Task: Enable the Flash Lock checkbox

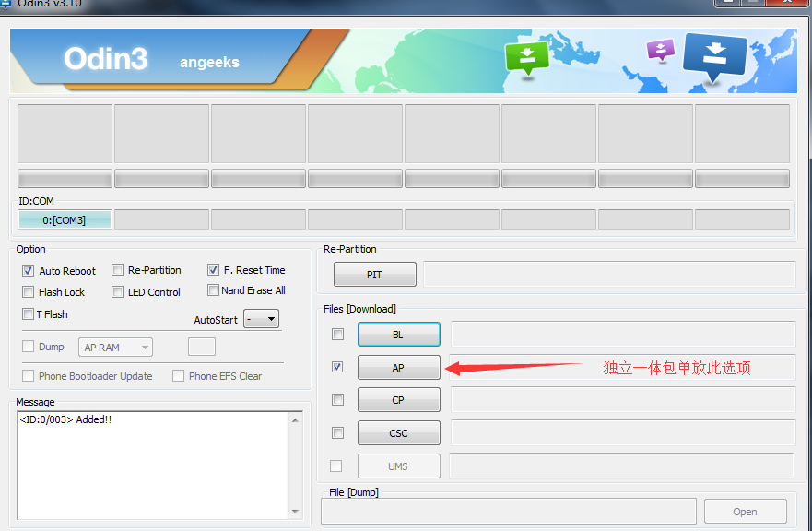Action: pos(28,292)
